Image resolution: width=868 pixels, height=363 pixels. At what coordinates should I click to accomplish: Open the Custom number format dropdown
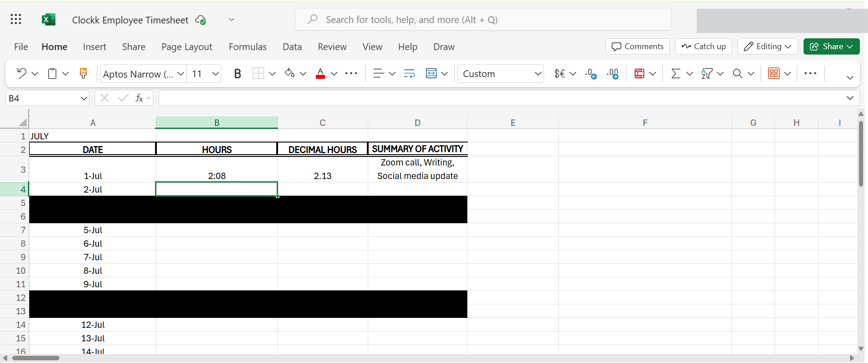pyautogui.click(x=538, y=74)
